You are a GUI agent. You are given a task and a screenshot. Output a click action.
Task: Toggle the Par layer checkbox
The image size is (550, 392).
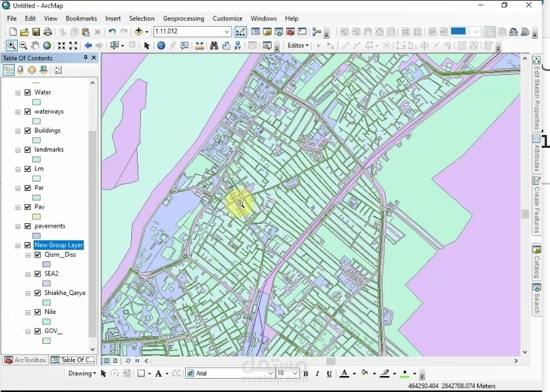tap(28, 188)
